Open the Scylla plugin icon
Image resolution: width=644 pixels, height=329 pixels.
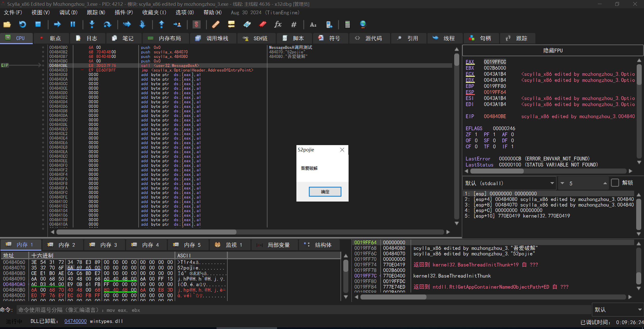(196, 24)
